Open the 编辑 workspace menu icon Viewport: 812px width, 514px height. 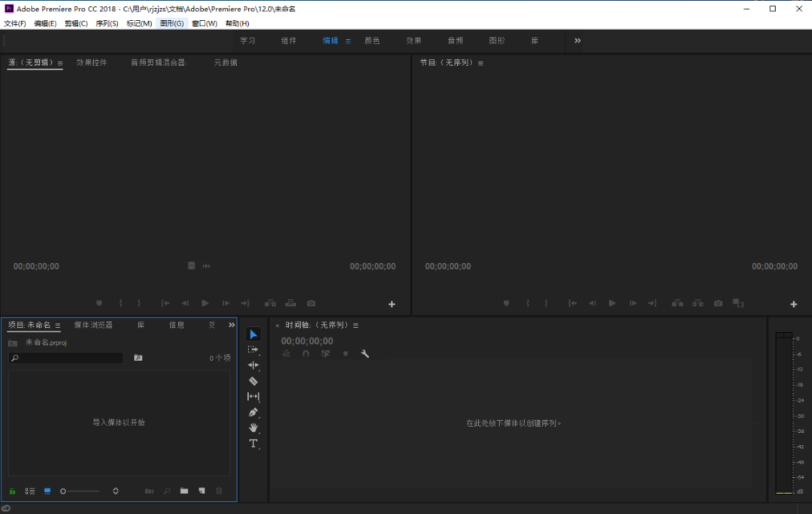348,41
